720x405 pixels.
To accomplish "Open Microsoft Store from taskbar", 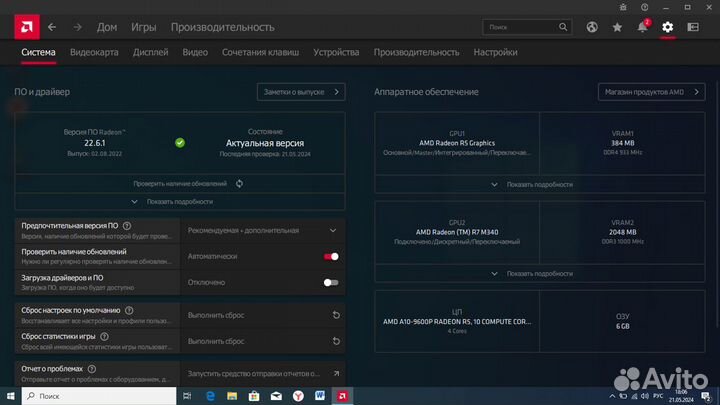I will 254,396.
